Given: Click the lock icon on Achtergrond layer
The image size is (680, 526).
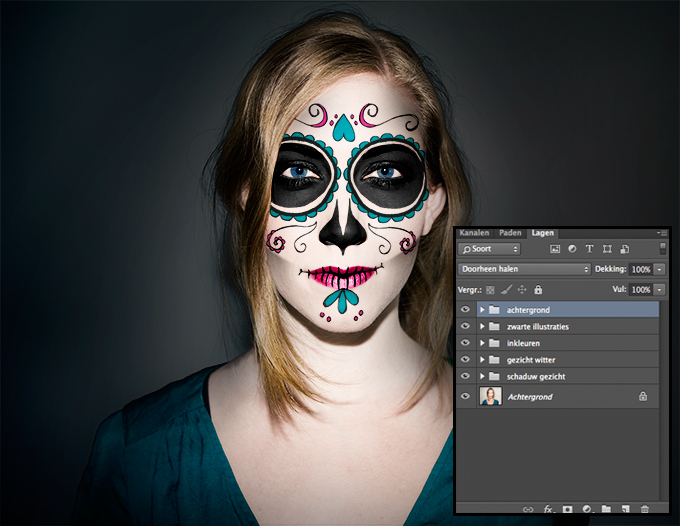Looking at the screenshot, I should (643, 396).
